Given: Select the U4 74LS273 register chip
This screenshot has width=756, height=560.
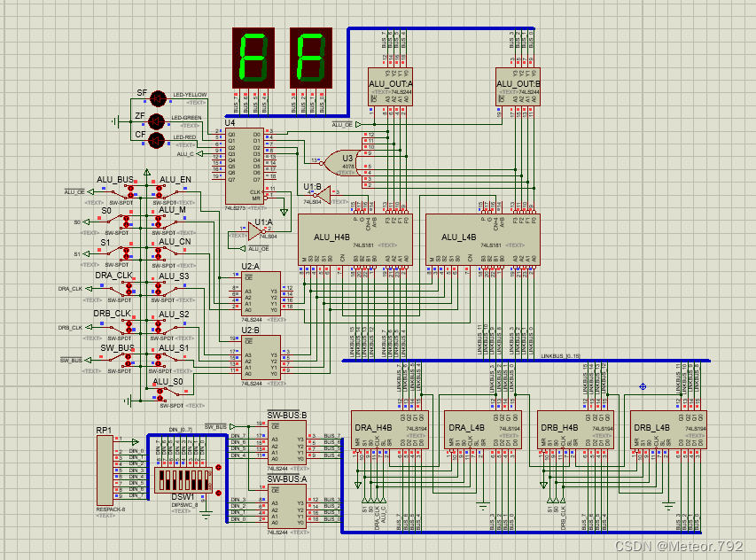Looking at the screenshot, I should [x=245, y=167].
